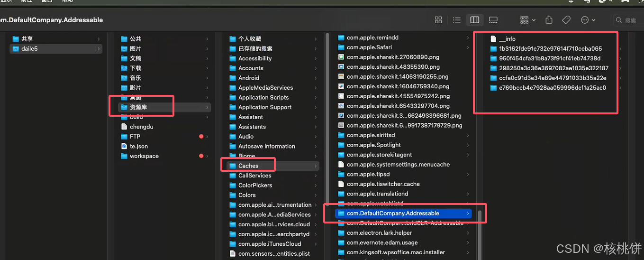644x260 pixels.
Task: Switch Finder to icon view
Action: tap(438, 20)
